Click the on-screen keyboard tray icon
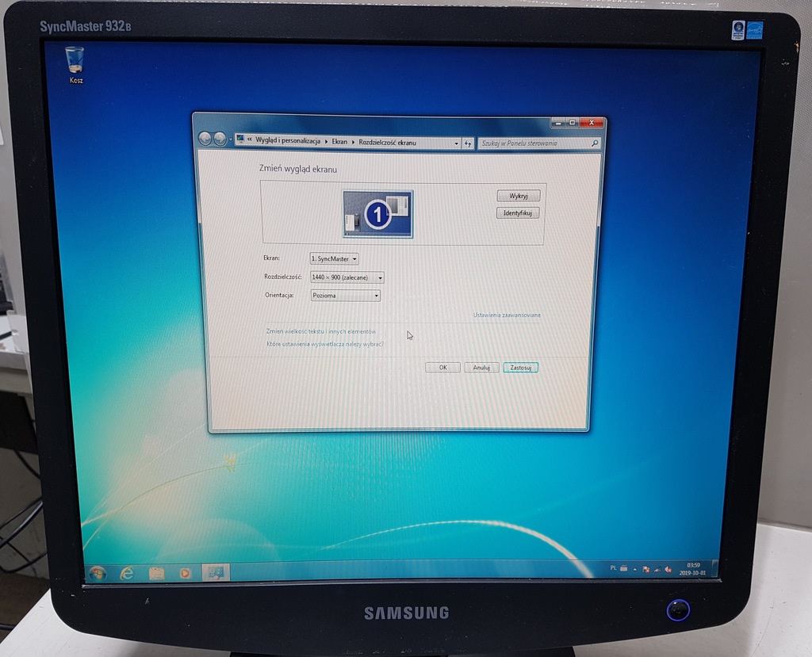The height and width of the screenshot is (657, 812). coord(624,568)
